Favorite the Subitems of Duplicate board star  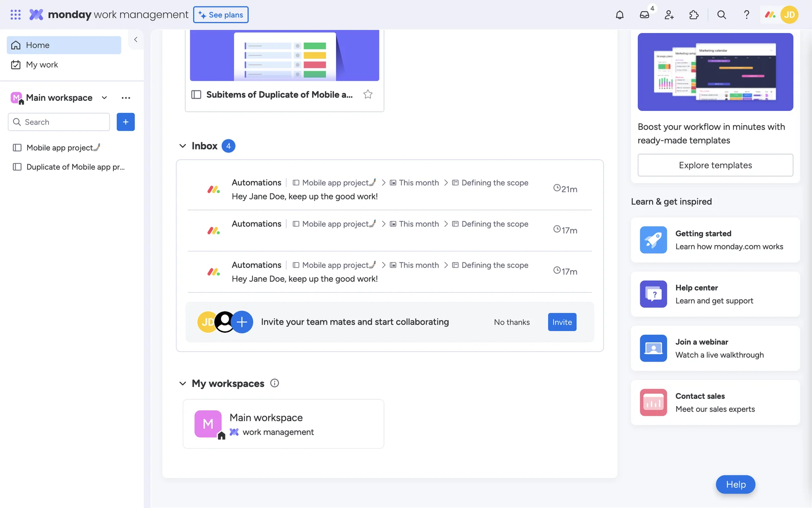click(368, 94)
